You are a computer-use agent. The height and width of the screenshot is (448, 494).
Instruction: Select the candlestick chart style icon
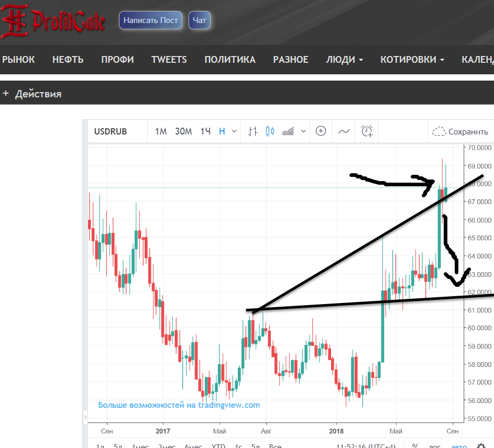270,131
